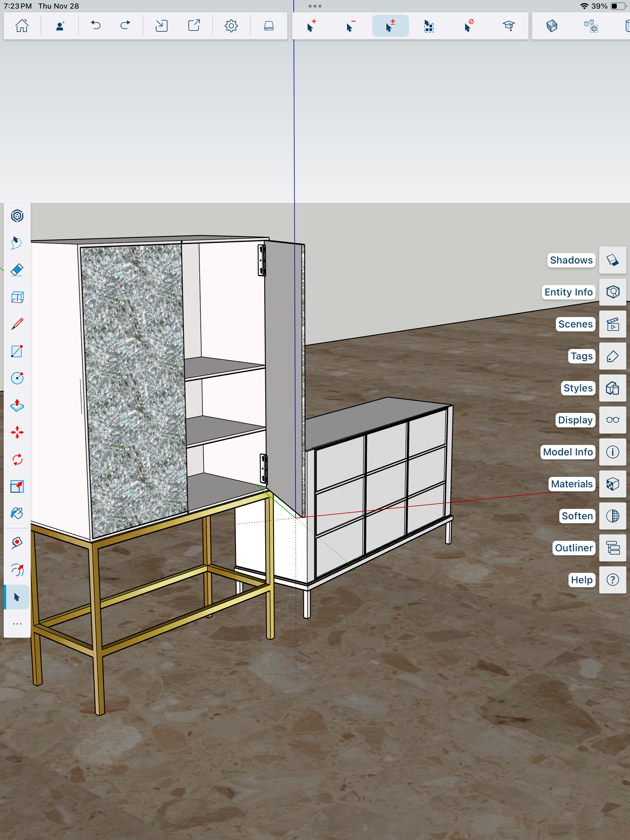
Task: Toggle add/subtract selection mode
Action: tap(390, 26)
